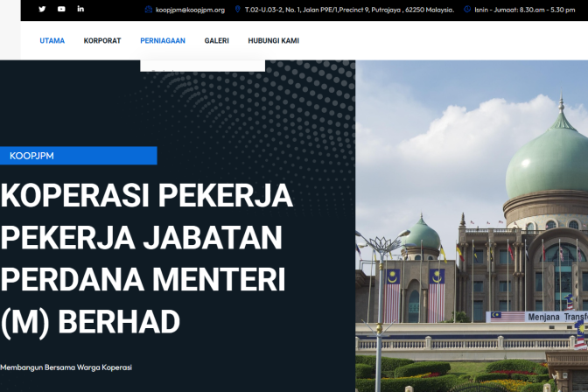Go to the UTAMA menu item
This screenshot has height=392, width=588.
coord(52,40)
